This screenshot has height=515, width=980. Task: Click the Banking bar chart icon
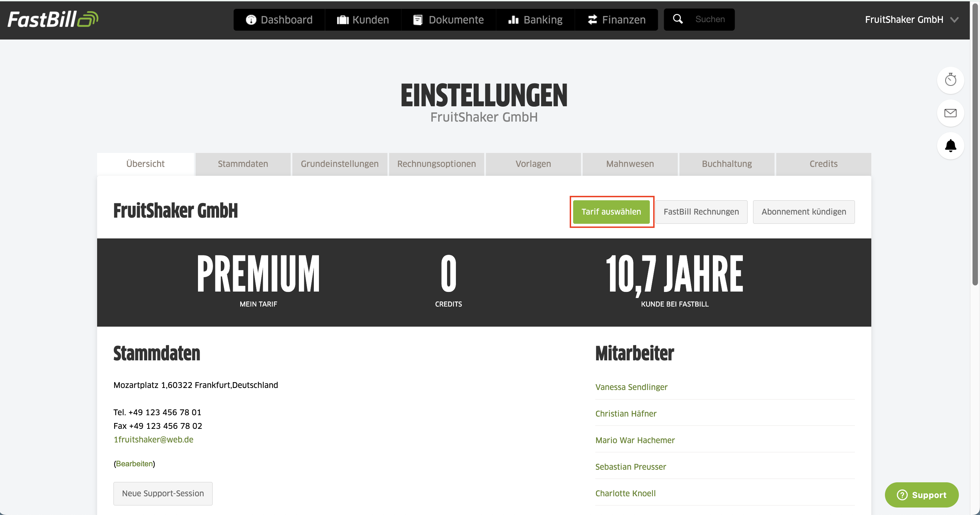(x=513, y=20)
